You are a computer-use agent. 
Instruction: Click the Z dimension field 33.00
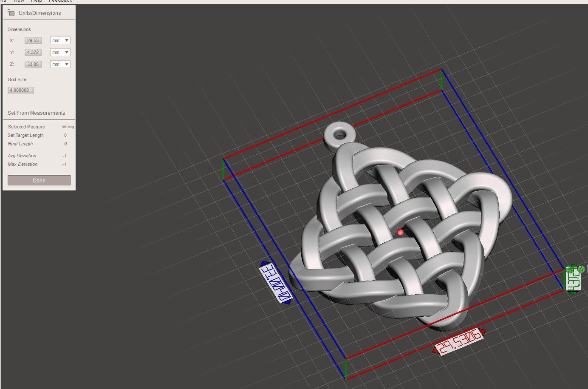(x=33, y=64)
